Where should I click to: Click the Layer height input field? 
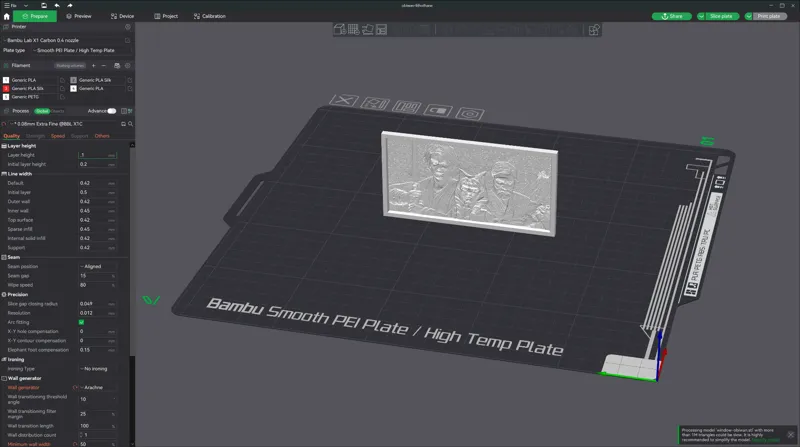point(97,155)
